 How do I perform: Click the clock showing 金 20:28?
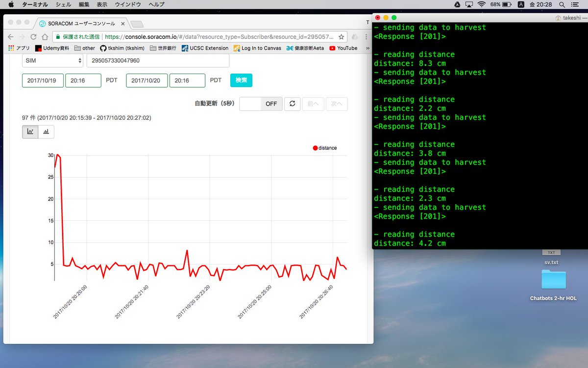[x=540, y=4]
